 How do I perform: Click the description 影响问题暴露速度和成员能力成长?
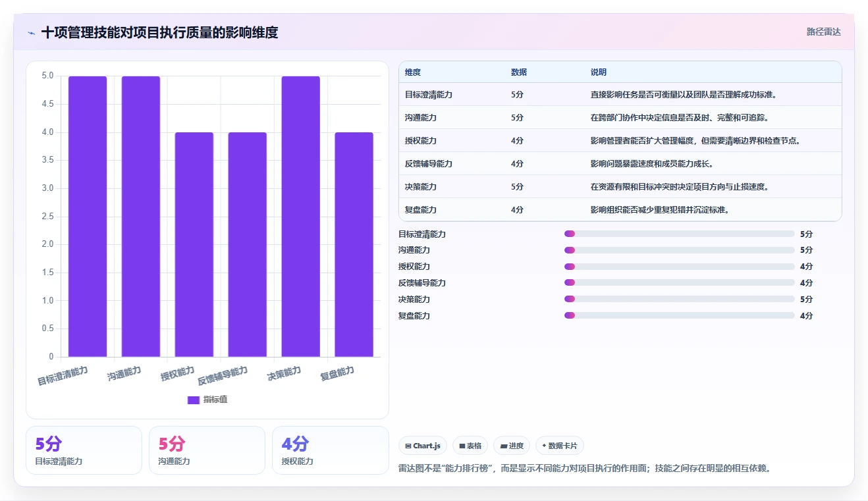pos(652,164)
